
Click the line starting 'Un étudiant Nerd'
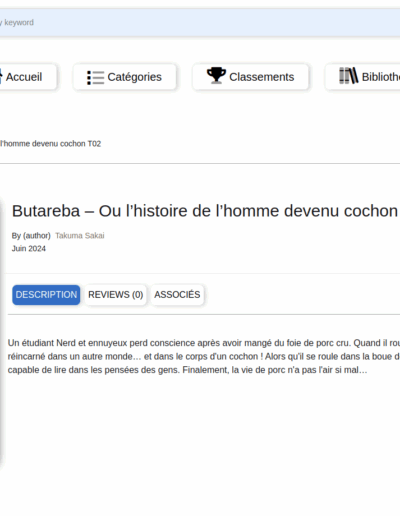point(204,343)
